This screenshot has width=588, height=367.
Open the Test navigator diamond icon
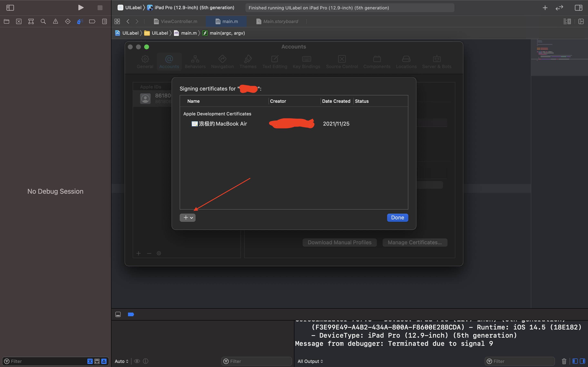tap(68, 22)
